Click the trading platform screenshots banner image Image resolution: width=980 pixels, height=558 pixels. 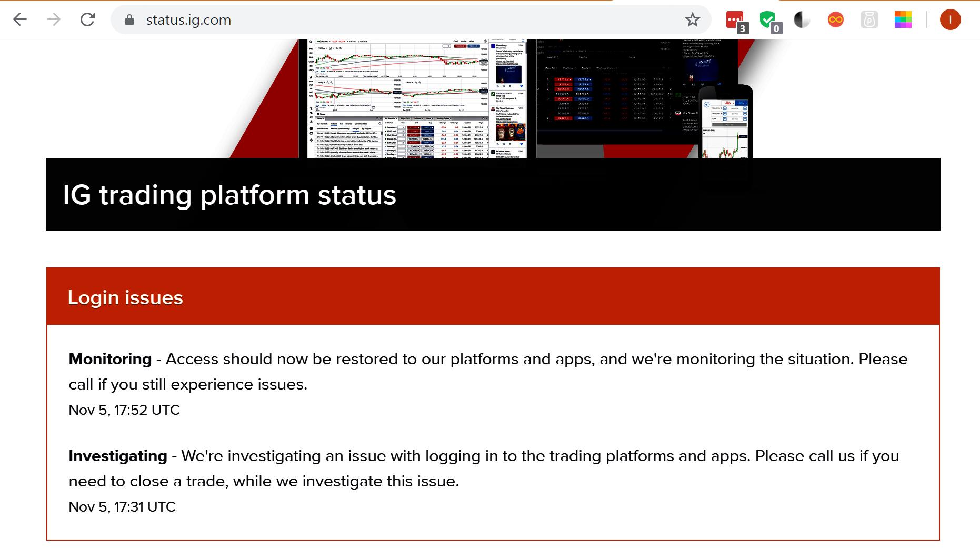[x=493, y=98]
